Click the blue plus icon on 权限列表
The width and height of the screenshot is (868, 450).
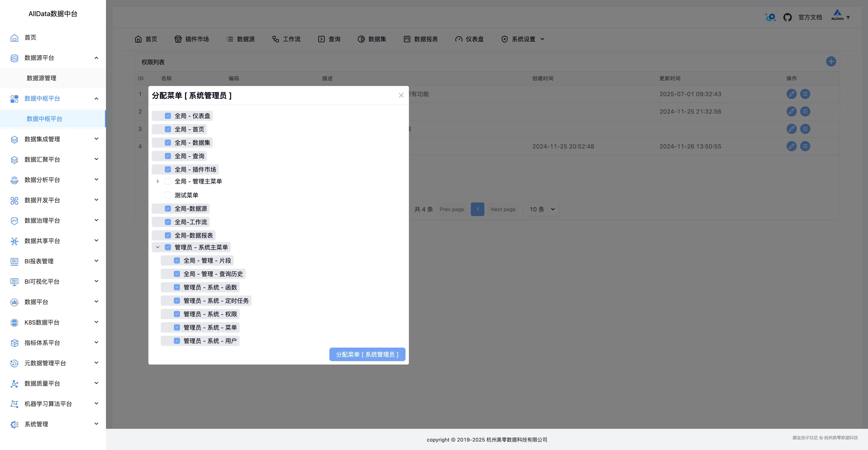(x=831, y=62)
